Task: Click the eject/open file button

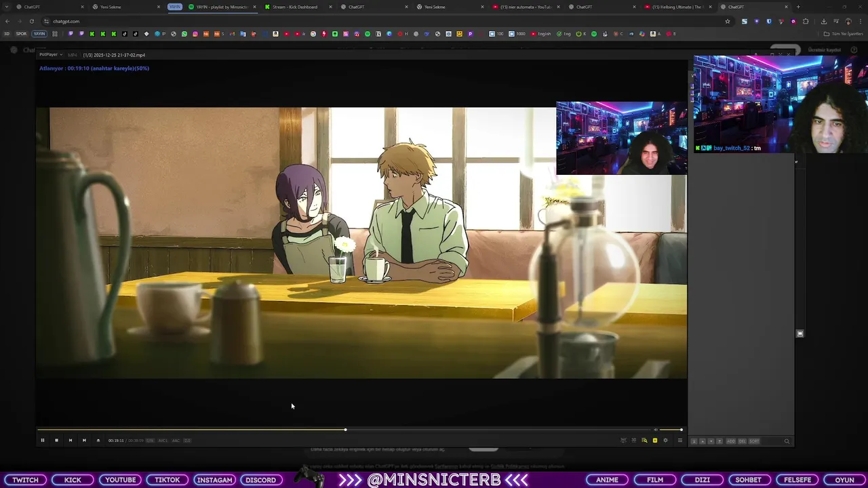Action: (x=98, y=441)
